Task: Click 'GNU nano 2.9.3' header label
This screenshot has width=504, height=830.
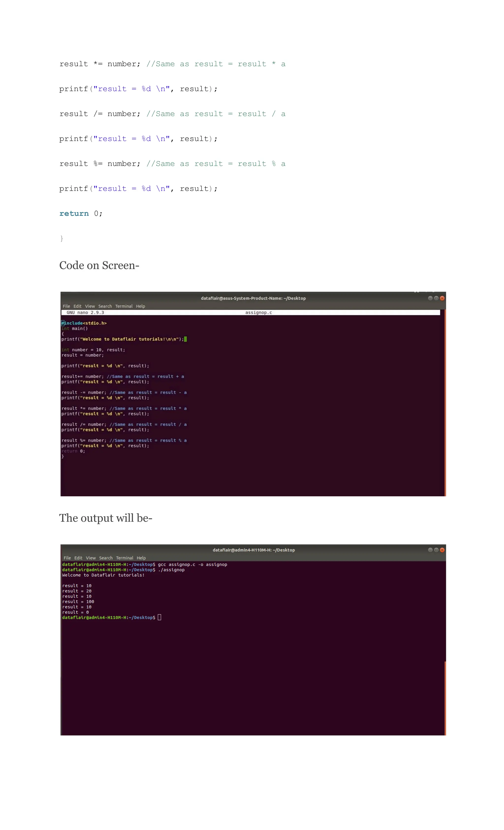Action: 85,313
